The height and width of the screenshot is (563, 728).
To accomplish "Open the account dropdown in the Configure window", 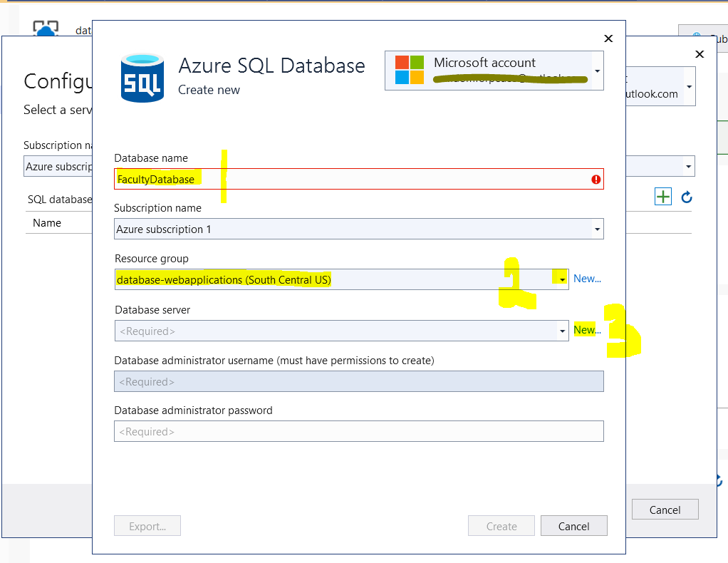I will pyautogui.click(x=690, y=86).
